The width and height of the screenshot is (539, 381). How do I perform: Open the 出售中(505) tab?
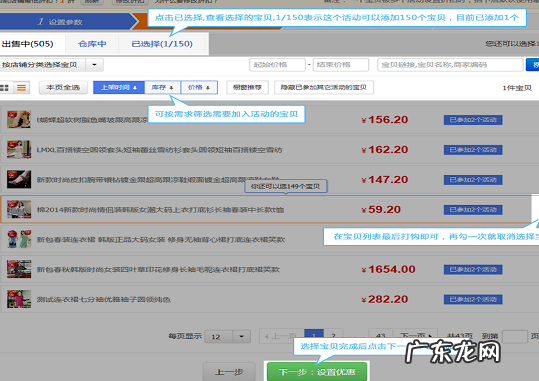[28, 44]
